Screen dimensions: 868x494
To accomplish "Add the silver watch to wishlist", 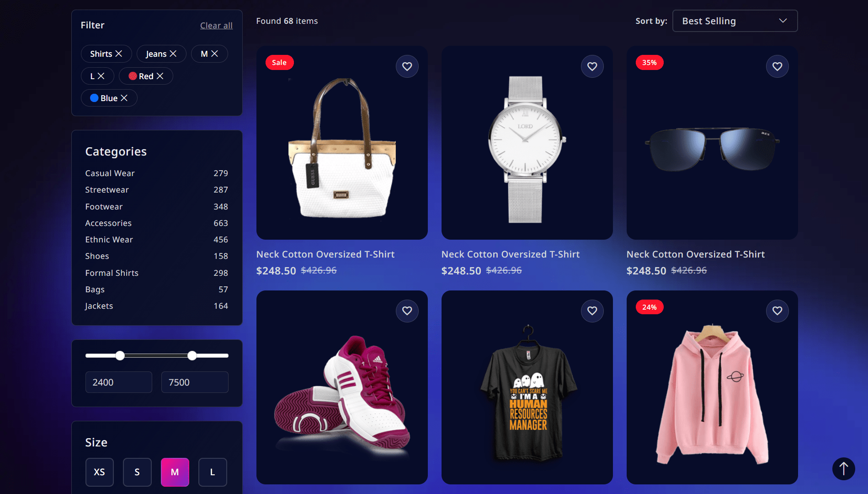I will [x=592, y=66].
